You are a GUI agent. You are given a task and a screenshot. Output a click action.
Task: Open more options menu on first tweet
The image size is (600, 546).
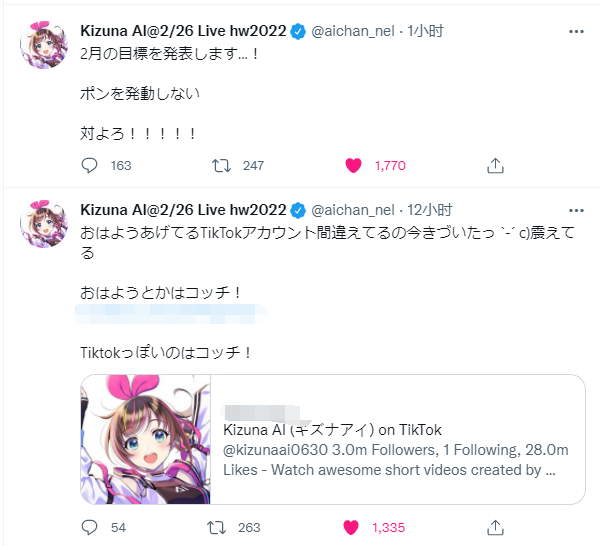(x=576, y=31)
